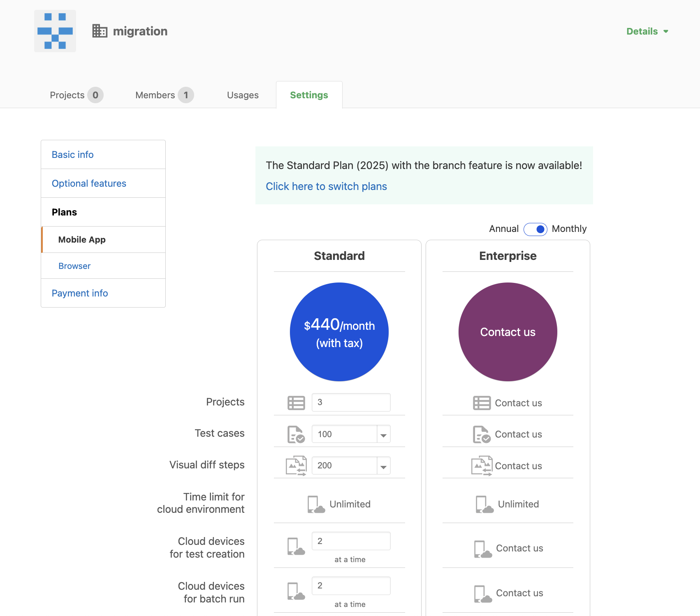Click the Projects quantity field showing 3
Viewport: 700px width, 616px height.
pos(351,403)
